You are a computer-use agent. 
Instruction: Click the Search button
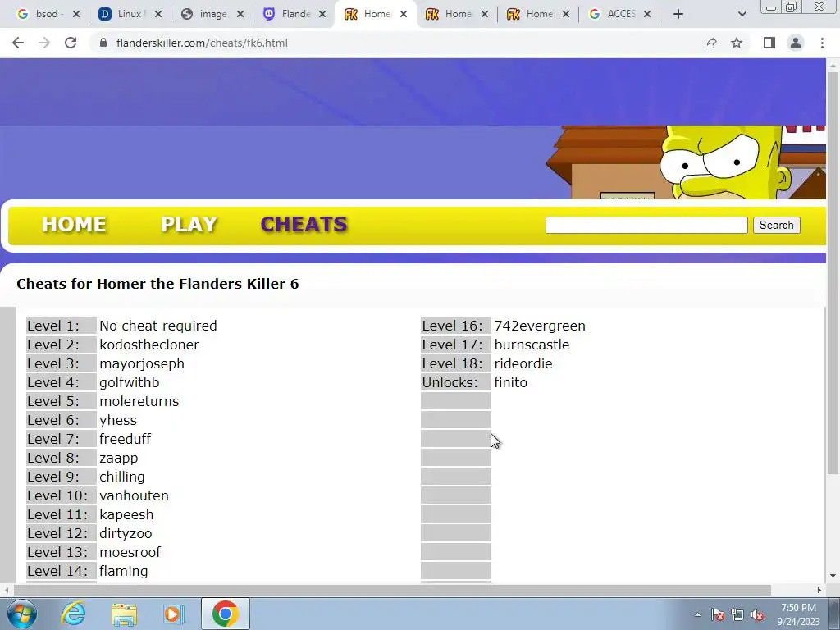[x=776, y=225]
